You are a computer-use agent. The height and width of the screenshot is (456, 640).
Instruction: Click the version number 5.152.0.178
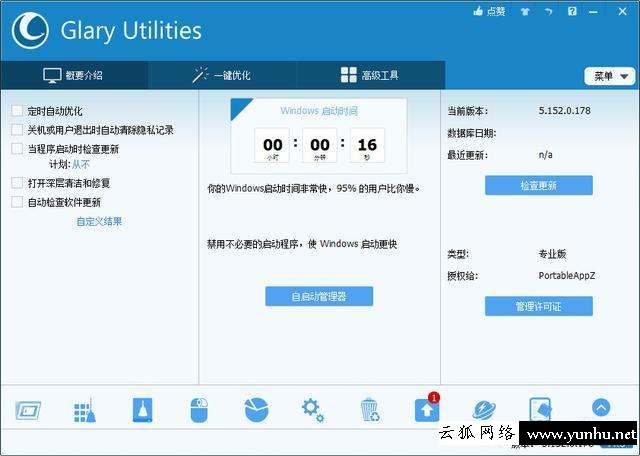[564, 111]
